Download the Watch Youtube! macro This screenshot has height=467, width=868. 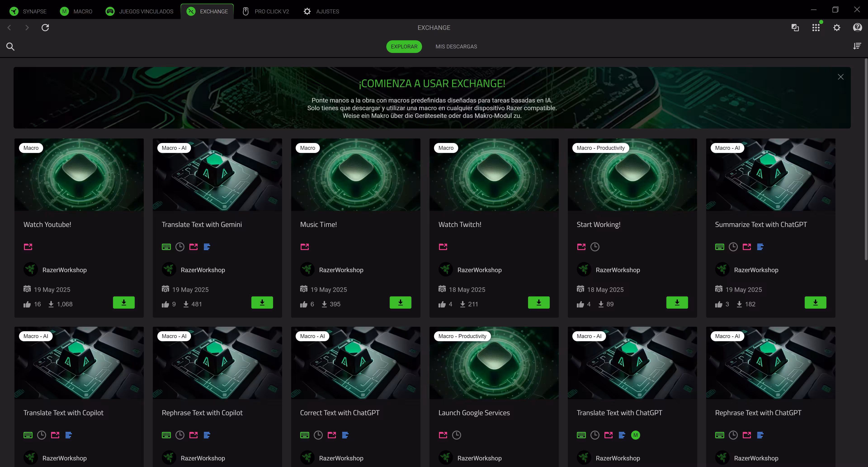[x=124, y=303]
